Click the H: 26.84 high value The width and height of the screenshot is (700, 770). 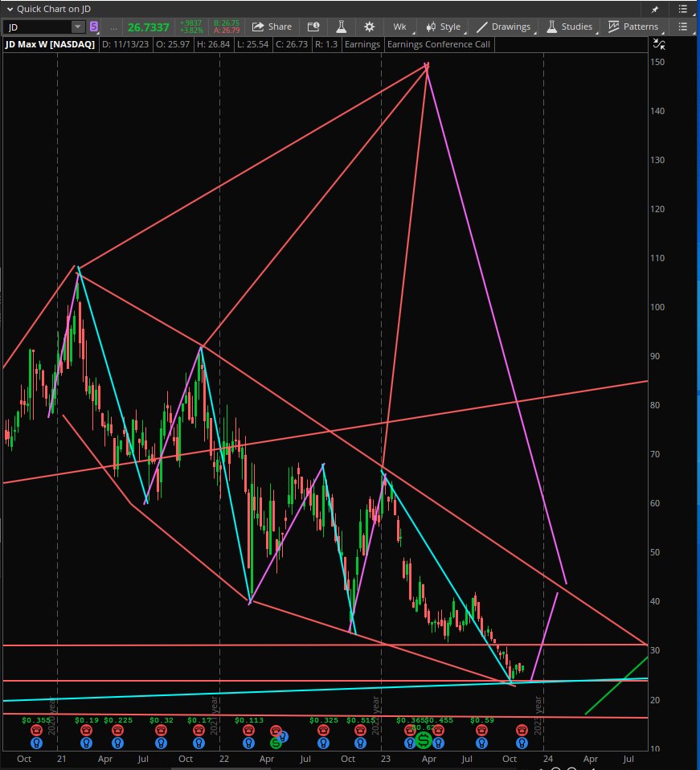pyautogui.click(x=213, y=44)
